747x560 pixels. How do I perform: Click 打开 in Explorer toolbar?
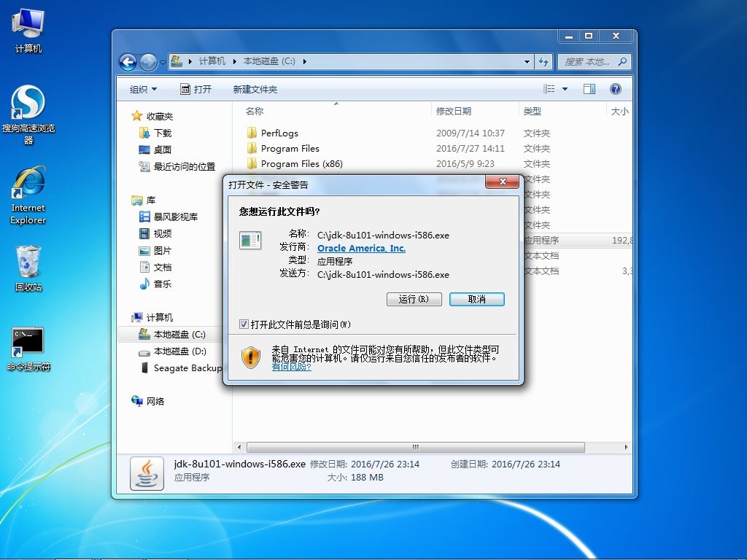pos(196,89)
